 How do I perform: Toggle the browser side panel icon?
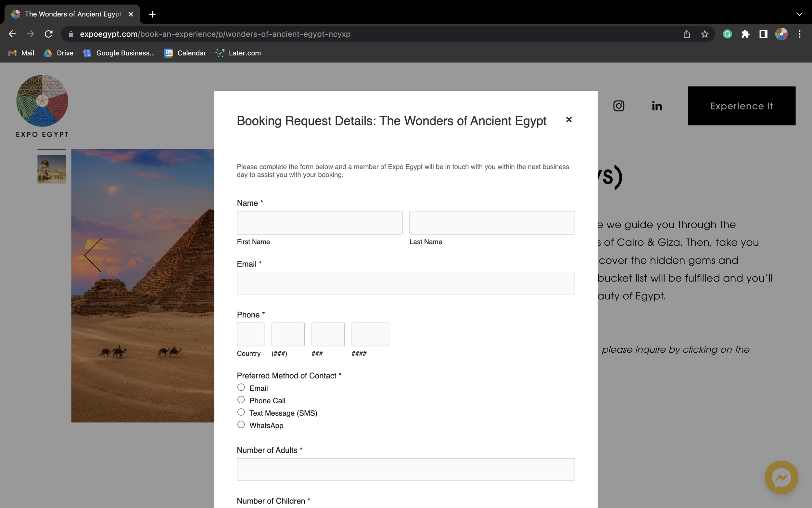click(x=763, y=34)
